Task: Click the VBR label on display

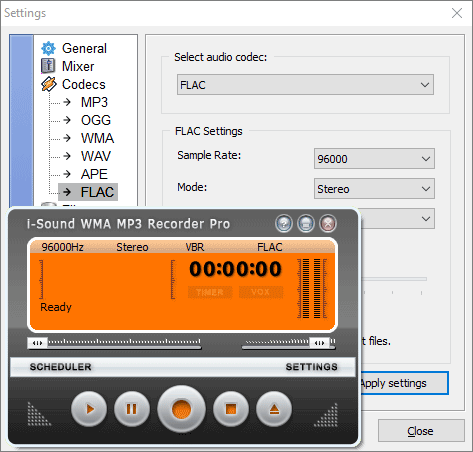Action: click(195, 247)
